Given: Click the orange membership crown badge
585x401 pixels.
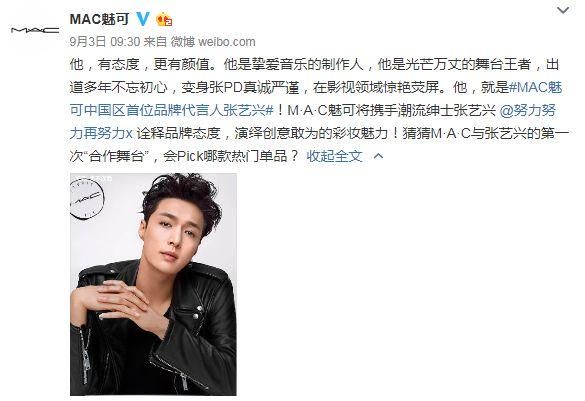Looking at the screenshot, I should (x=164, y=19).
